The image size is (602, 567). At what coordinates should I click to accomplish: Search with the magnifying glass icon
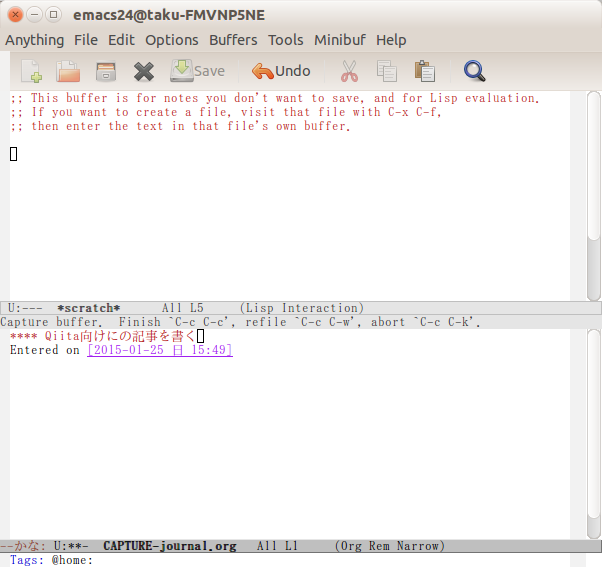[x=475, y=71]
